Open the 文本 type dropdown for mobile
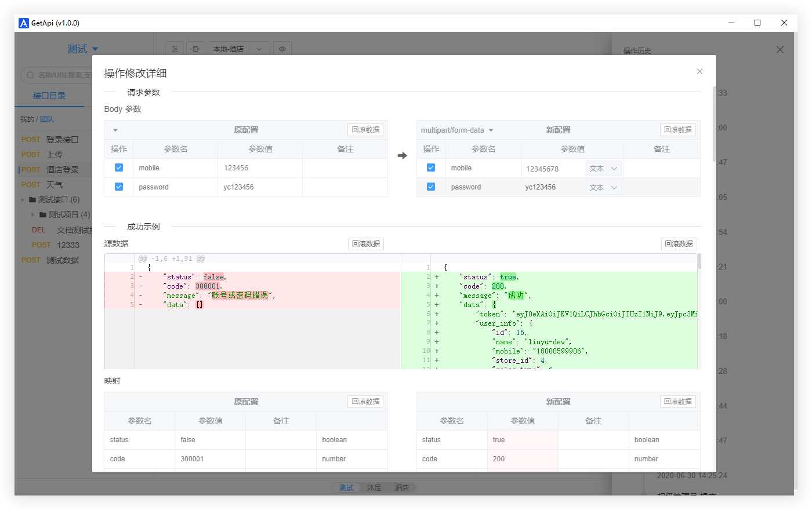Image resolution: width=812 pixels, height=510 pixels. click(x=603, y=167)
